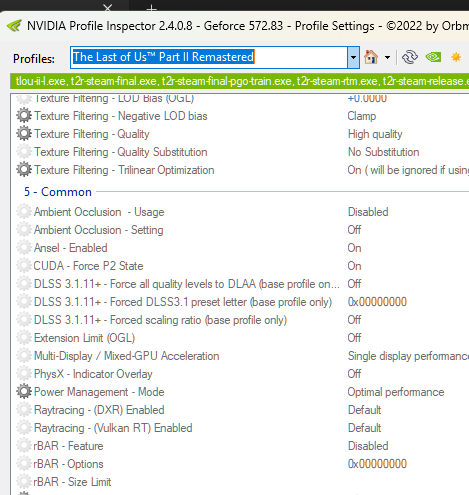Select 'rBAR - Size Limit' setting

point(72,482)
